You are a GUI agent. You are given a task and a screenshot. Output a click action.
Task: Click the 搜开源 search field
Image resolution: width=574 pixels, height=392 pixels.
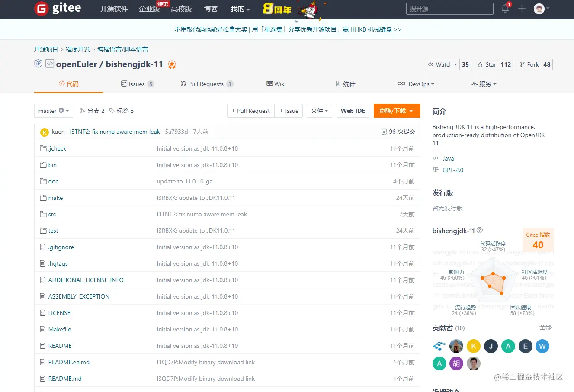pos(450,9)
